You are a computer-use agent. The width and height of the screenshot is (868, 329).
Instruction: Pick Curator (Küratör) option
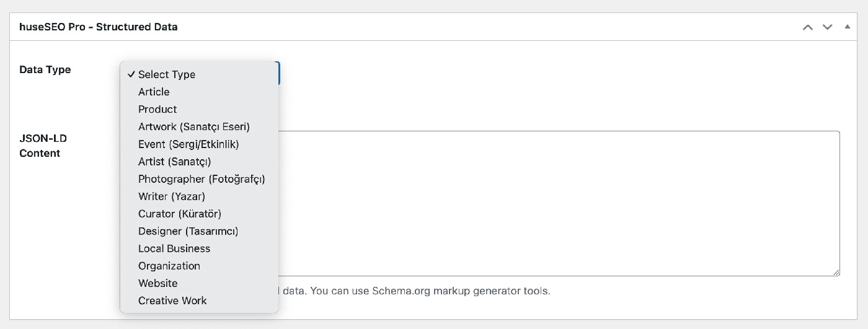tap(179, 213)
